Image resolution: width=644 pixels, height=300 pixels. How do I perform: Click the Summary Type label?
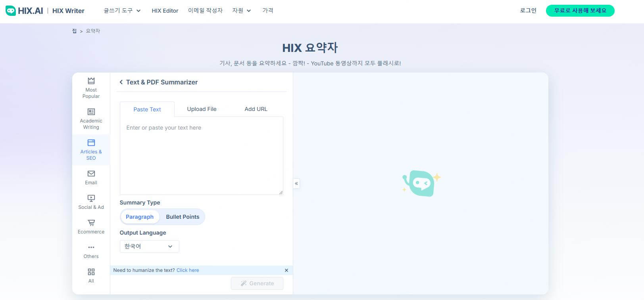tap(140, 203)
